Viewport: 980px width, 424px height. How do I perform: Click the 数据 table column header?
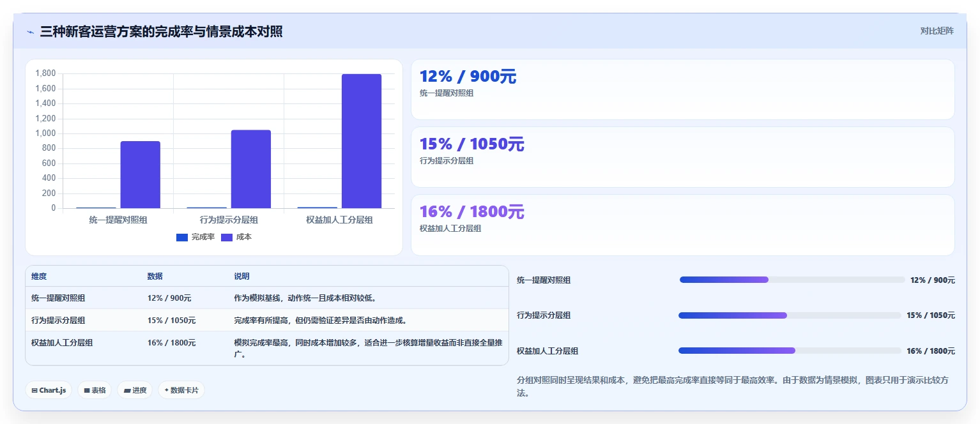[155, 276]
